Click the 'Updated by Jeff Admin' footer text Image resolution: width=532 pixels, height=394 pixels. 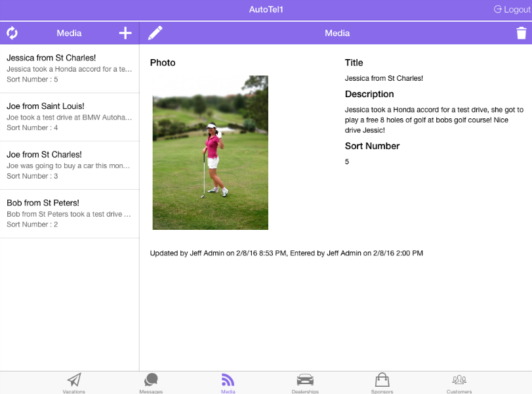click(287, 253)
